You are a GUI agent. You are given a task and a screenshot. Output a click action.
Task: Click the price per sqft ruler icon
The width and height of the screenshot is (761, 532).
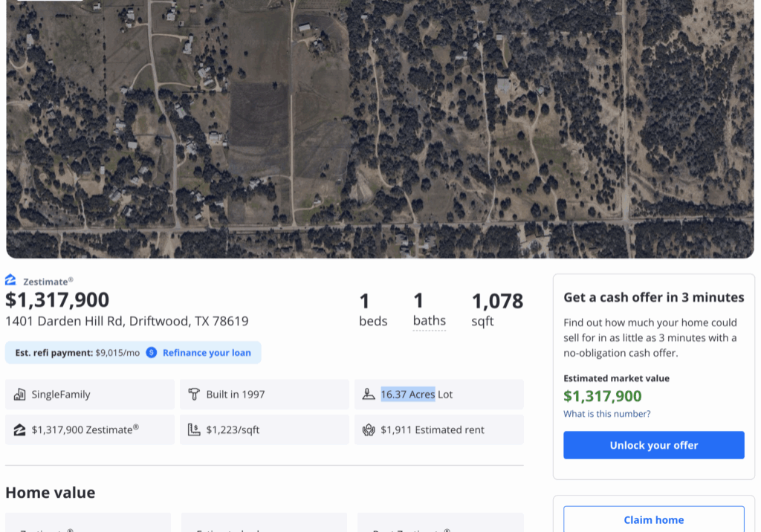194,429
